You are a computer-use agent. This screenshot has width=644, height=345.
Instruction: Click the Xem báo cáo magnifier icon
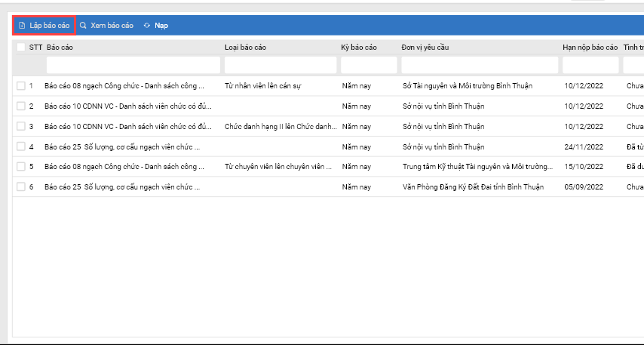coord(84,26)
